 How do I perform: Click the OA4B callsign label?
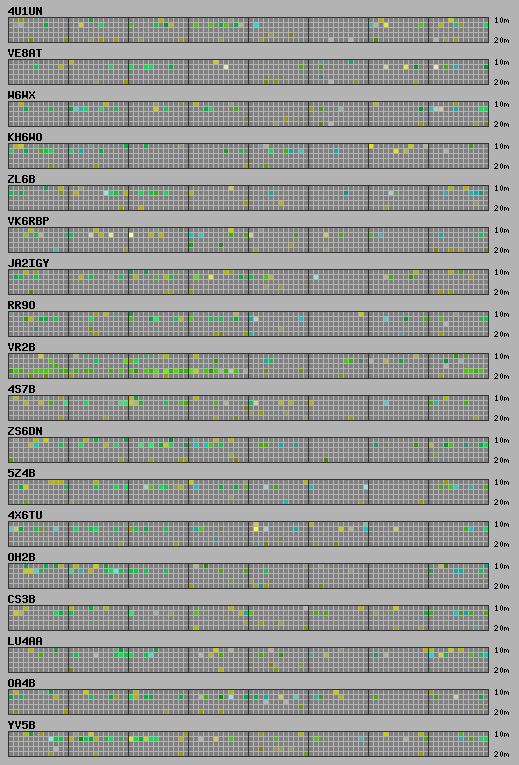click(21, 683)
